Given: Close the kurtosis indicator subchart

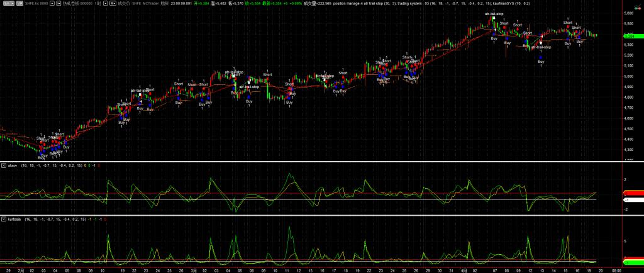Looking at the screenshot, I should [4, 220].
